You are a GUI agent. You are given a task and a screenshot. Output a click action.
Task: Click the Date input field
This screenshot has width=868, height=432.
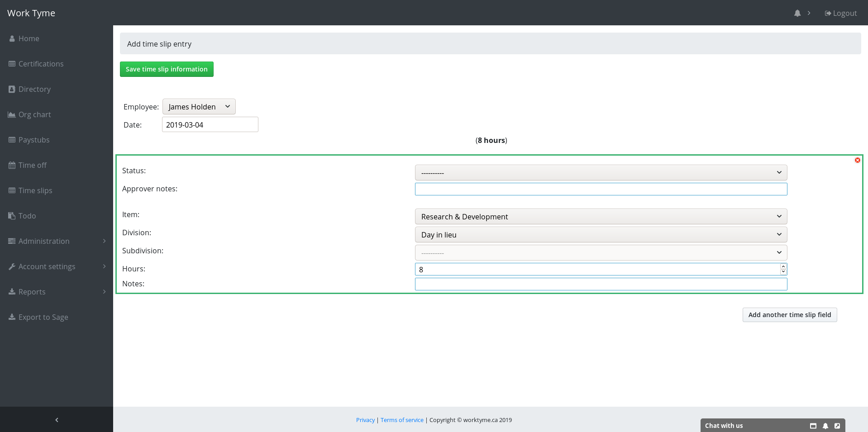210,124
